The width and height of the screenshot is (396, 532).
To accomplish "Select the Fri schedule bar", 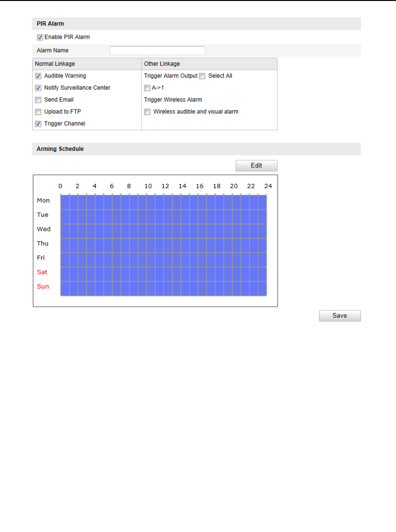I will (x=164, y=260).
